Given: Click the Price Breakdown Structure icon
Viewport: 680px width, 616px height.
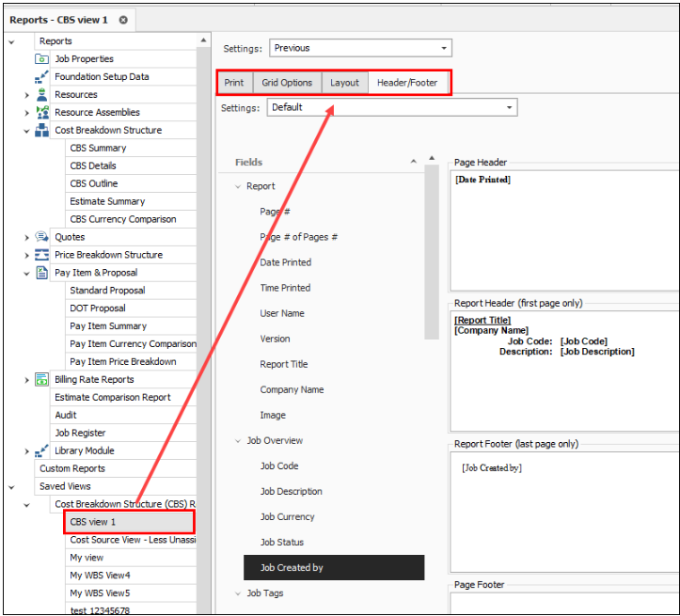Looking at the screenshot, I should coord(42,255).
